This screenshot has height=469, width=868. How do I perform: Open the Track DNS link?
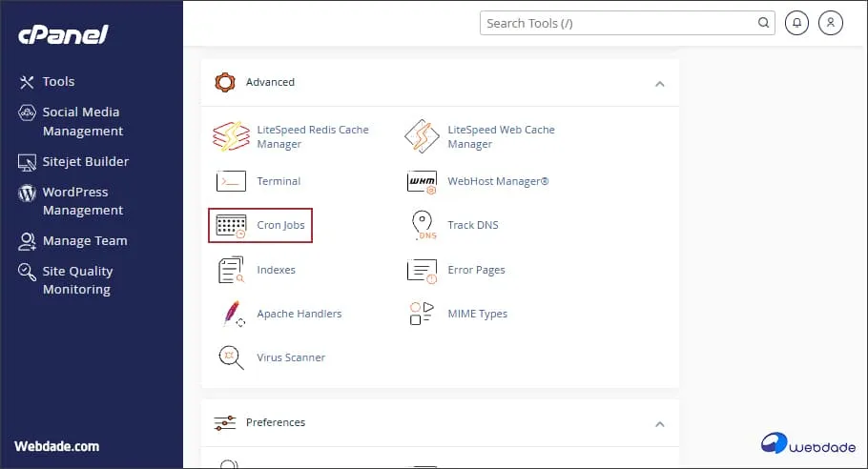(x=473, y=225)
